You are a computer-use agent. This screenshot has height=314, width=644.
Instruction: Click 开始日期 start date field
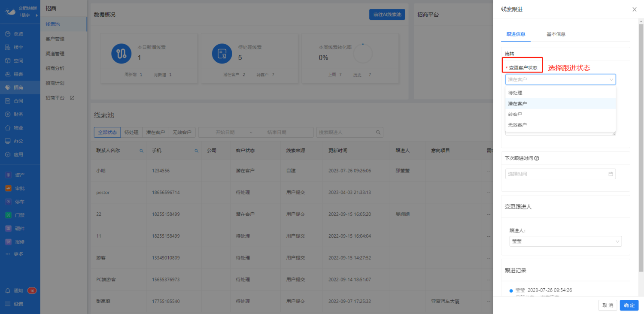pyautogui.click(x=226, y=132)
